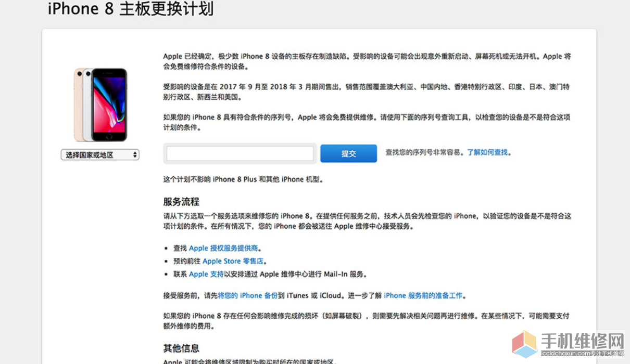Click the 服务流程 heading
Image resolution: width=630 pixels, height=364 pixels.
tap(181, 202)
